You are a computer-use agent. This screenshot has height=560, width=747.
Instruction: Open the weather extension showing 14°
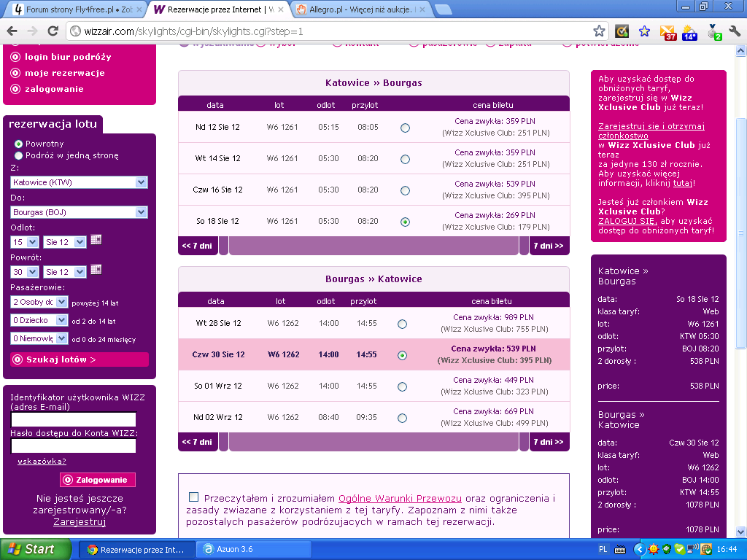point(689,32)
